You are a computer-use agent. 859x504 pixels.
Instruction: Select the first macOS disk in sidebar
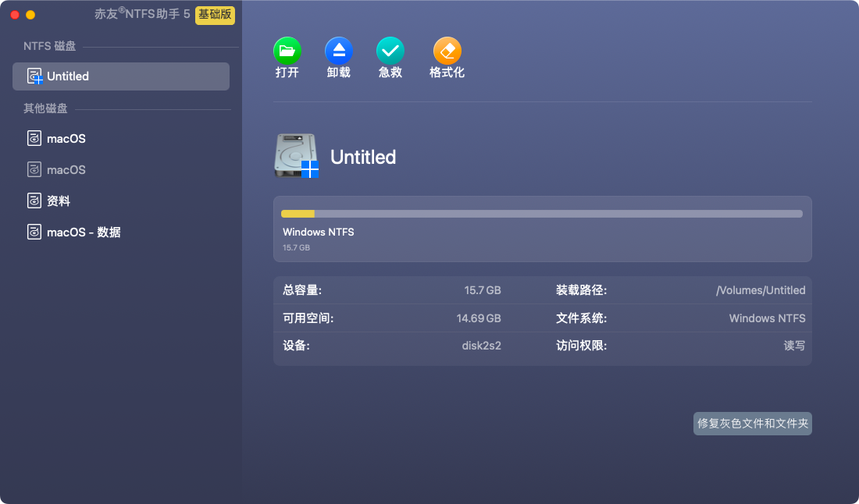121,138
